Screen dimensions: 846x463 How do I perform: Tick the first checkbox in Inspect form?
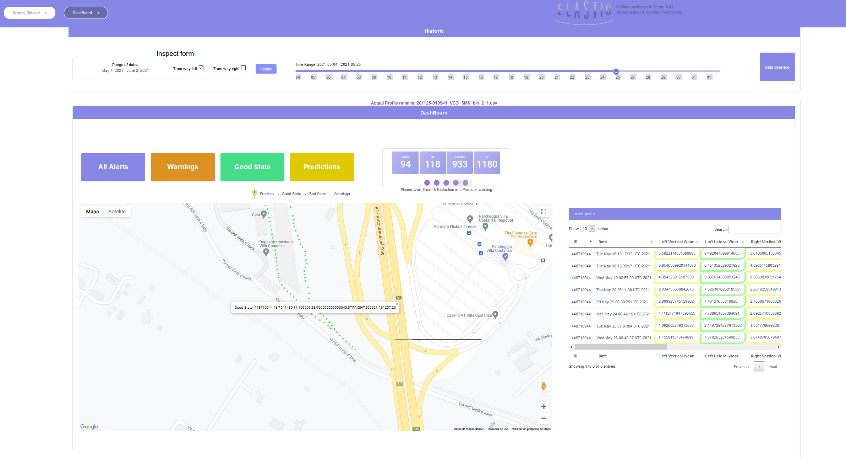coord(201,68)
